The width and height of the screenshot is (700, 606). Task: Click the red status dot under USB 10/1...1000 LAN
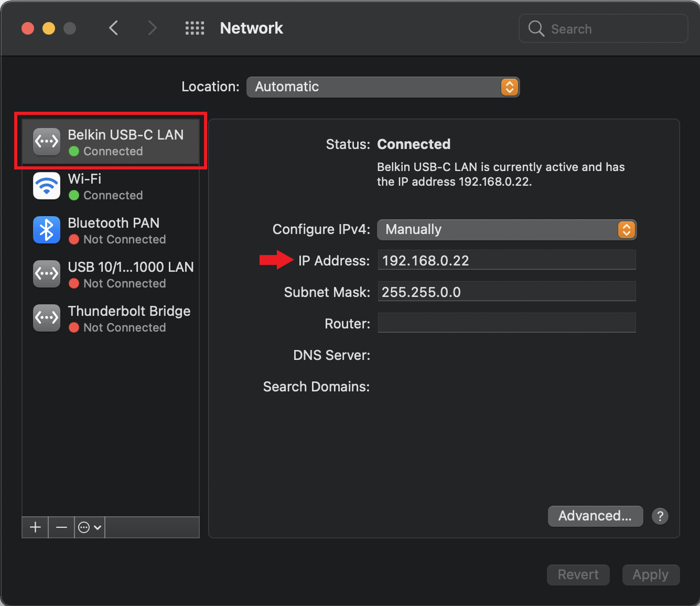tap(74, 283)
